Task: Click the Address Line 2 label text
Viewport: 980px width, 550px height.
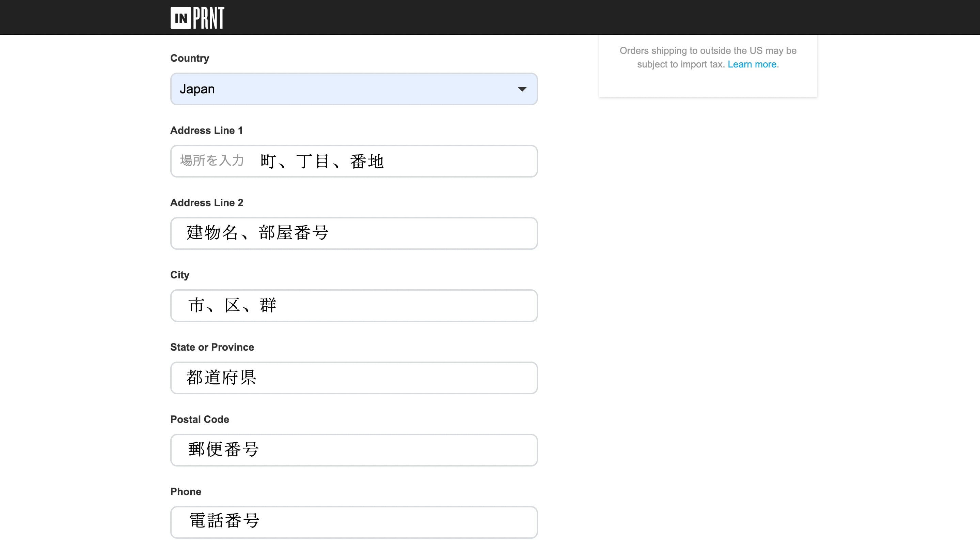Action: (x=207, y=202)
